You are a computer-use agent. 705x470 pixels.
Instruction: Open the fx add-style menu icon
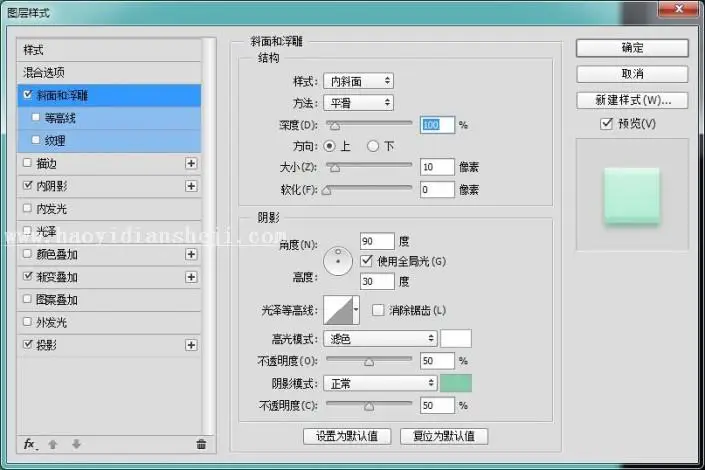(x=30, y=444)
